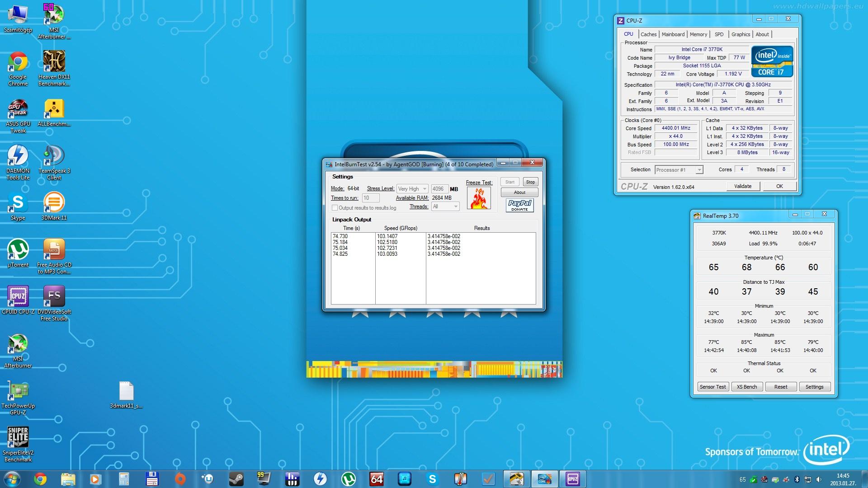Image resolution: width=868 pixels, height=488 pixels.
Task: Click Sensor Test in RealTemp
Action: pos(713,387)
